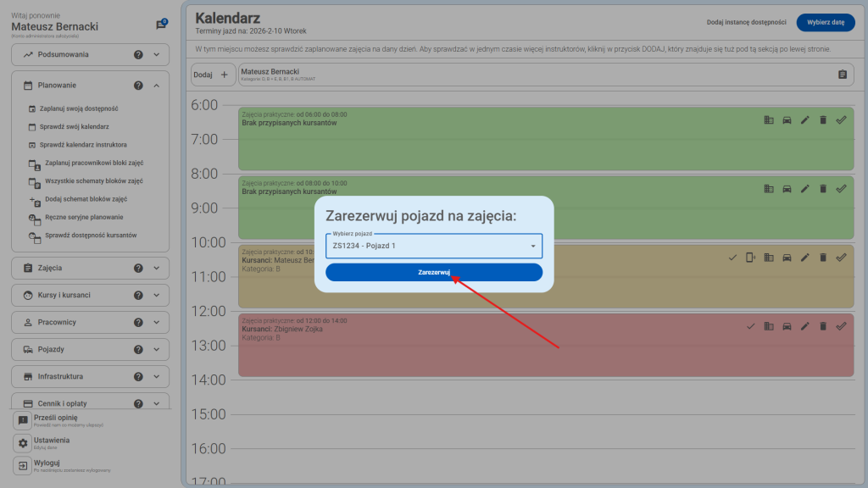Image resolution: width=868 pixels, height=488 pixels.
Task: Expand the Kursy i kursanci section
Action: (x=157, y=295)
